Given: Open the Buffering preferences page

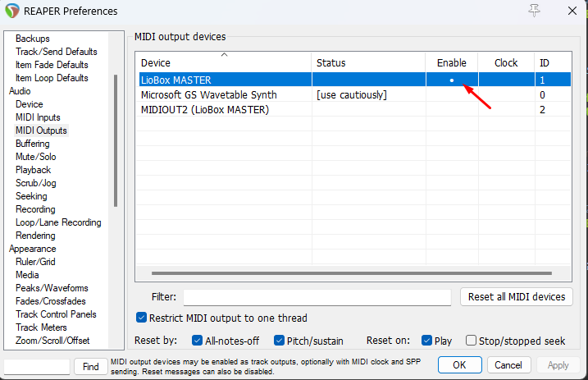Looking at the screenshot, I should click(x=33, y=144).
